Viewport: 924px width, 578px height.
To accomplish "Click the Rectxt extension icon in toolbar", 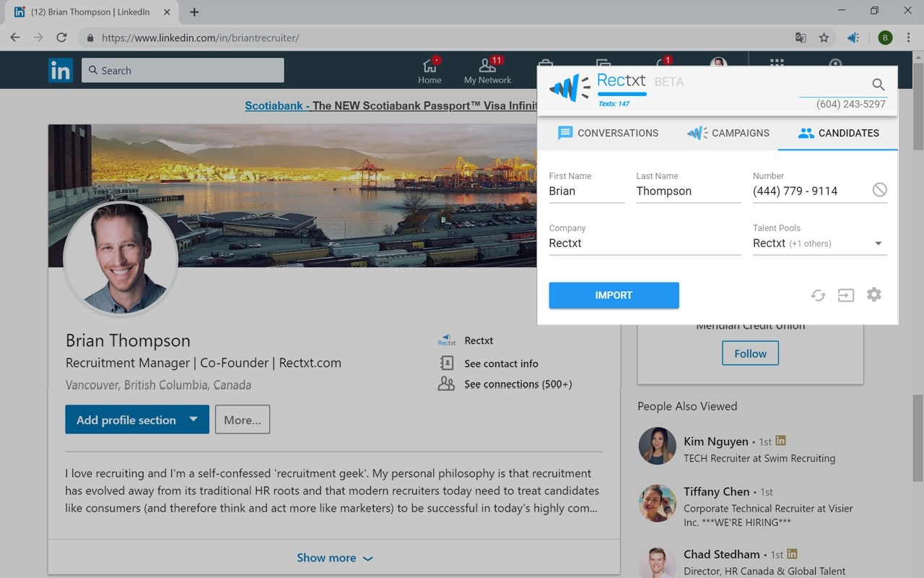I will click(x=853, y=38).
